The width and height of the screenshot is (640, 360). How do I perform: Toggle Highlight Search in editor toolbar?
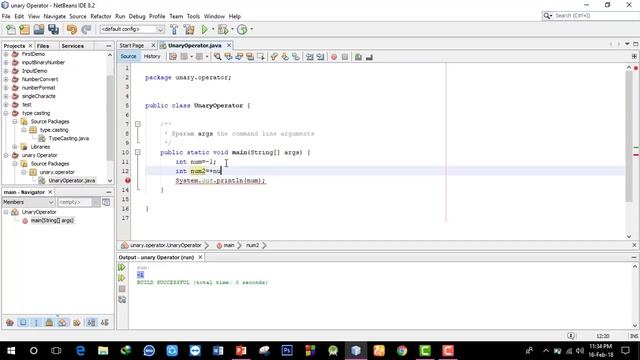250,57
